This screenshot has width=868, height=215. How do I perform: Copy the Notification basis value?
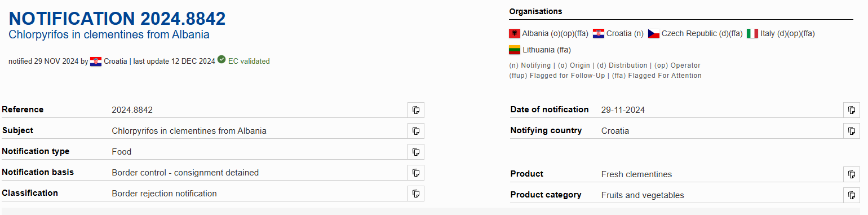(416, 173)
